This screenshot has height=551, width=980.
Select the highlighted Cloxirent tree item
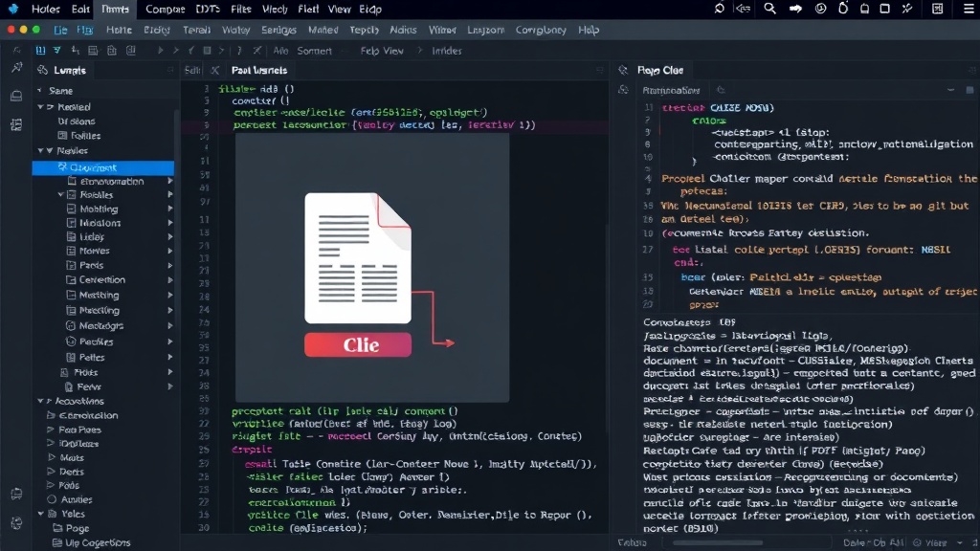coord(103,167)
